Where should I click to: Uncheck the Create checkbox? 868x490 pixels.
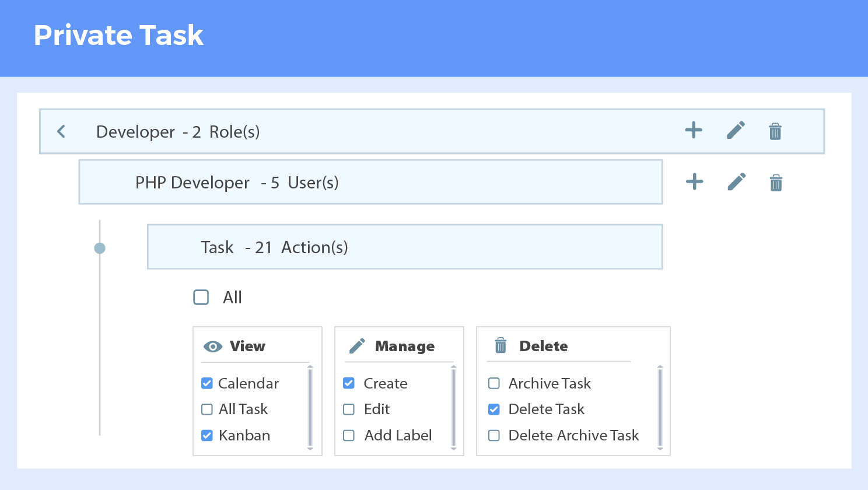tap(349, 383)
